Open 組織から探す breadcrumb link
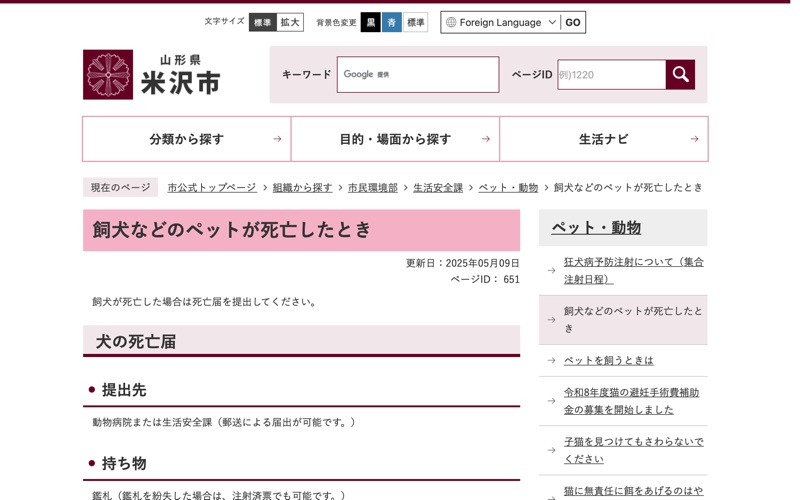The height and width of the screenshot is (500, 800). click(x=303, y=188)
